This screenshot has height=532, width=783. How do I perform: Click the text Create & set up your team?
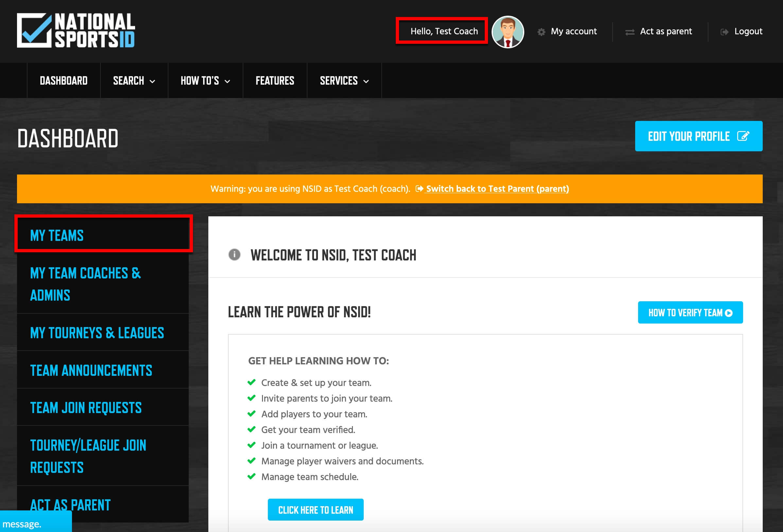316,383
